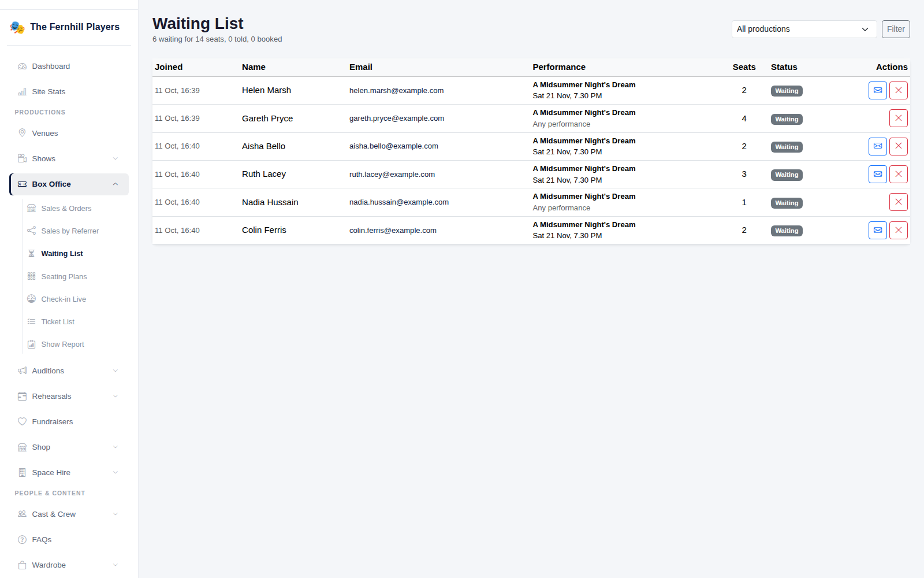Open Sales by Referrer report

(x=75, y=231)
